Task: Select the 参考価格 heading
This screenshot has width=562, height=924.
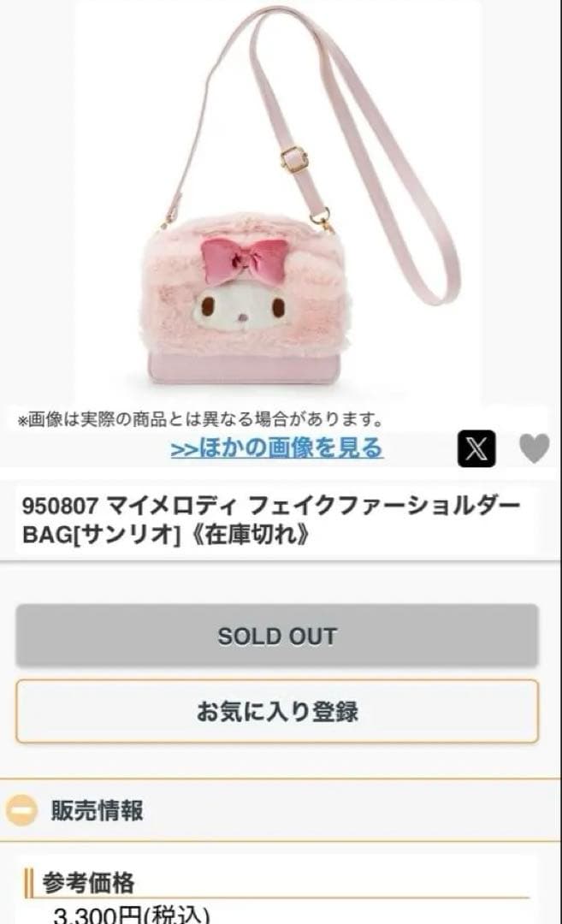Action: [88, 882]
